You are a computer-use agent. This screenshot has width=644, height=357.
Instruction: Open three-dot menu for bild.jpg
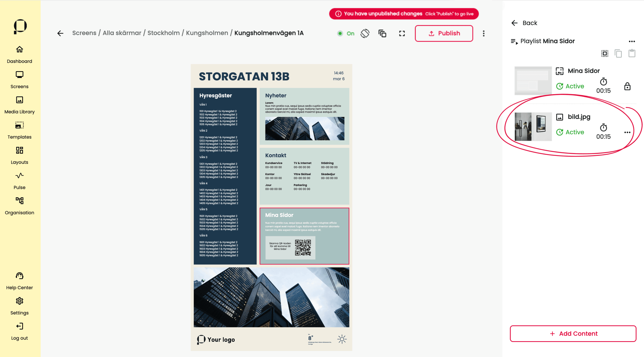(627, 132)
